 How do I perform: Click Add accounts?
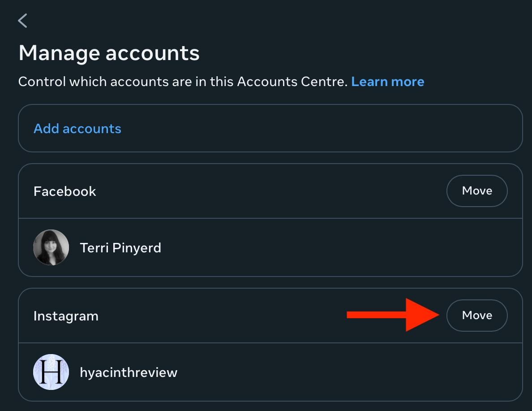(77, 129)
